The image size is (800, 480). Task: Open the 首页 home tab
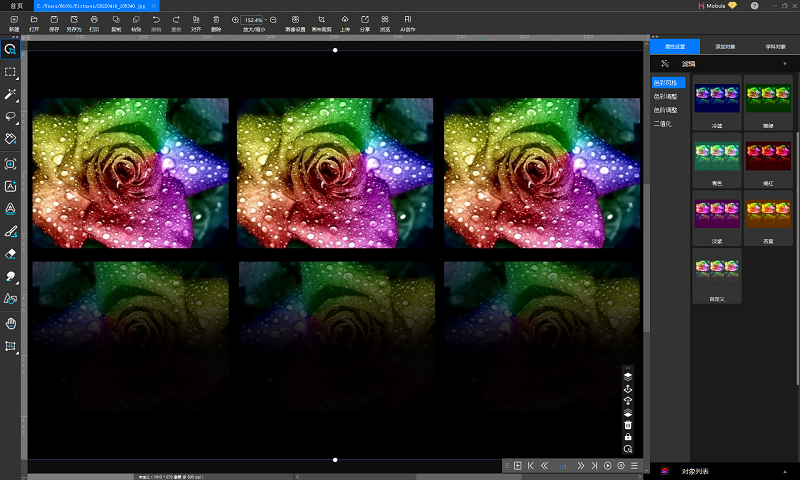pyautogui.click(x=14, y=5)
